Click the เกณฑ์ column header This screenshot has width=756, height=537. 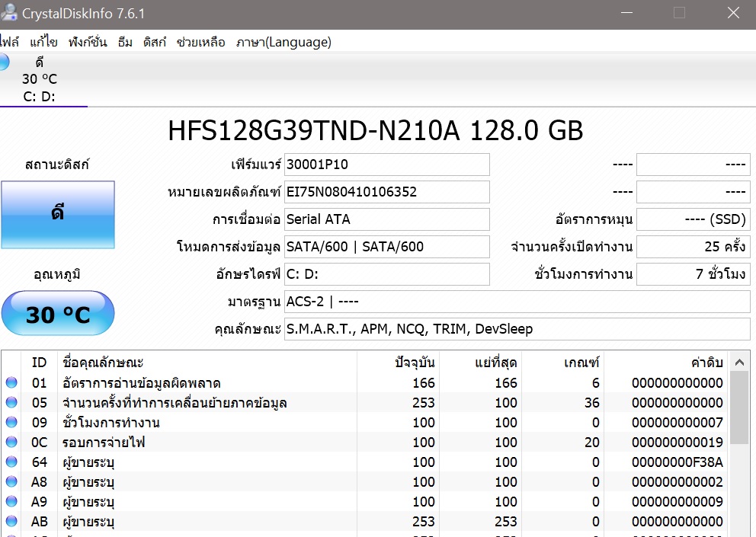point(563,363)
